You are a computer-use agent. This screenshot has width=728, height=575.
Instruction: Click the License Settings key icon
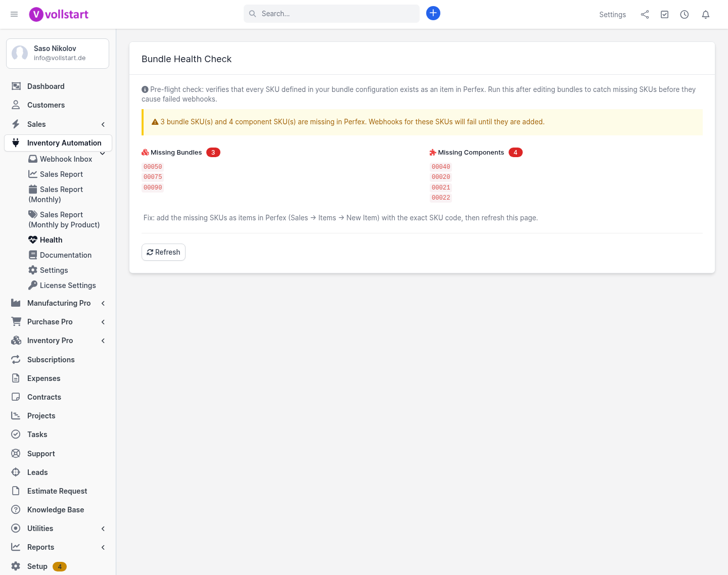33,285
